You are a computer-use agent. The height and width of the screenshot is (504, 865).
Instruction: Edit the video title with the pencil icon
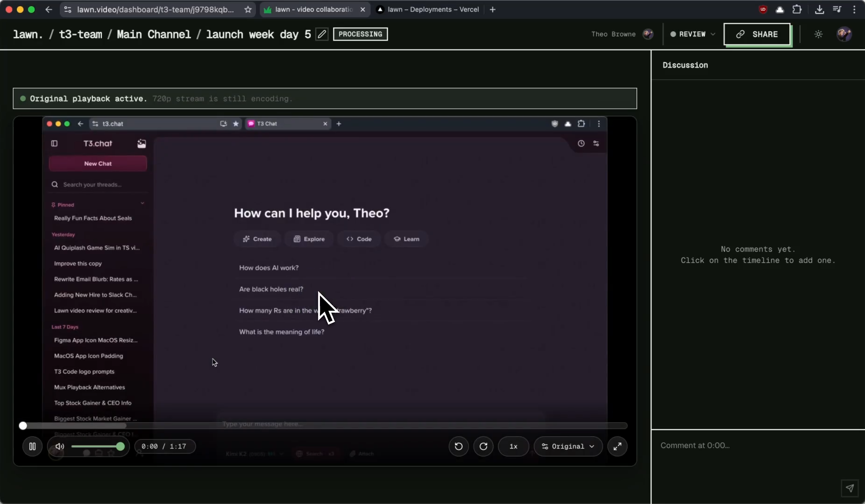tap(322, 34)
